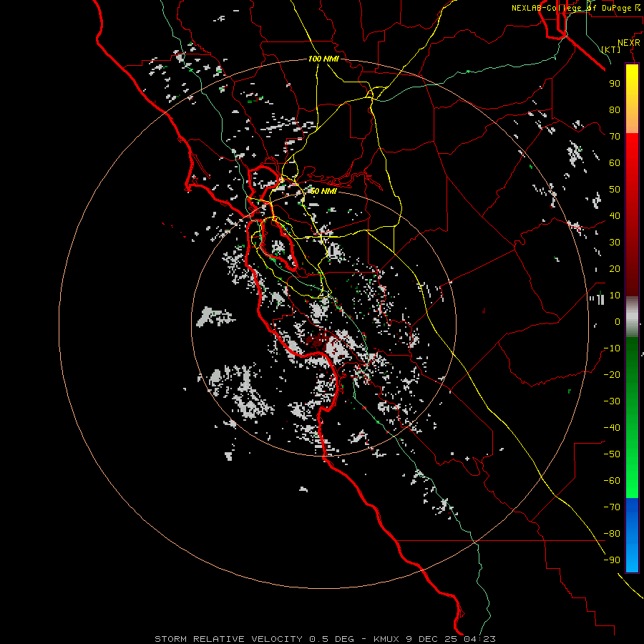Click the 100 NMI range ring label
644x644 pixels.
pyautogui.click(x=323, y=59)
